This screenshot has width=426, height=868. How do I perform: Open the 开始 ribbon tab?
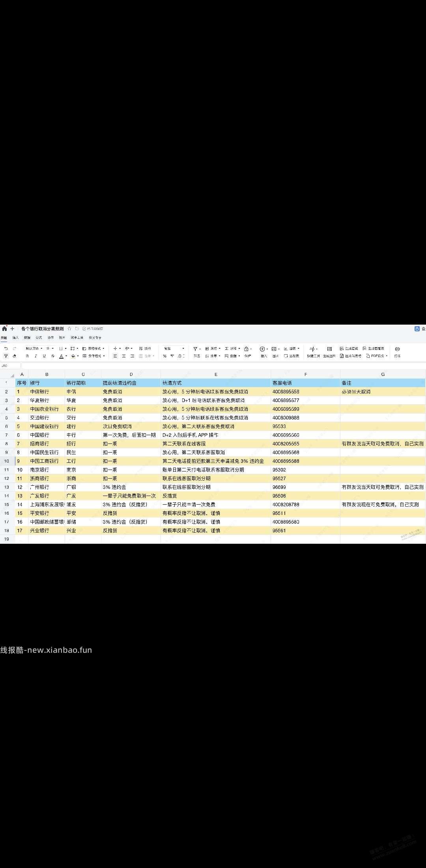pyautogui.click(x=4, y=338)
